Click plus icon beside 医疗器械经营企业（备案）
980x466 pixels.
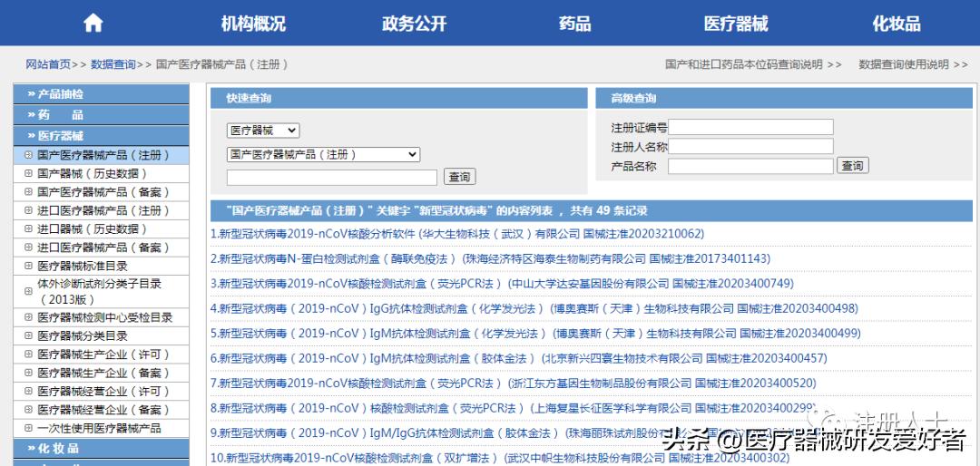pyautogui.click(x=28, y=410)
